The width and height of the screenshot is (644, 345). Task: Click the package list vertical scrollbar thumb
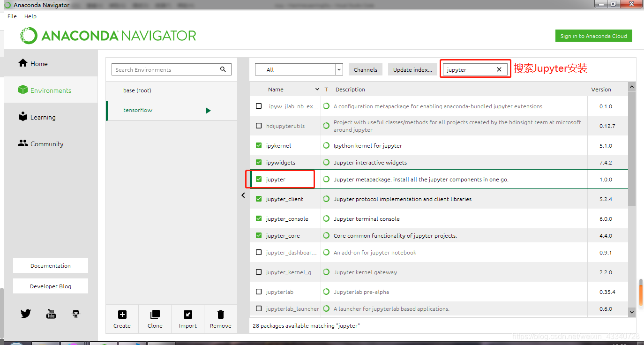point(632,149)
